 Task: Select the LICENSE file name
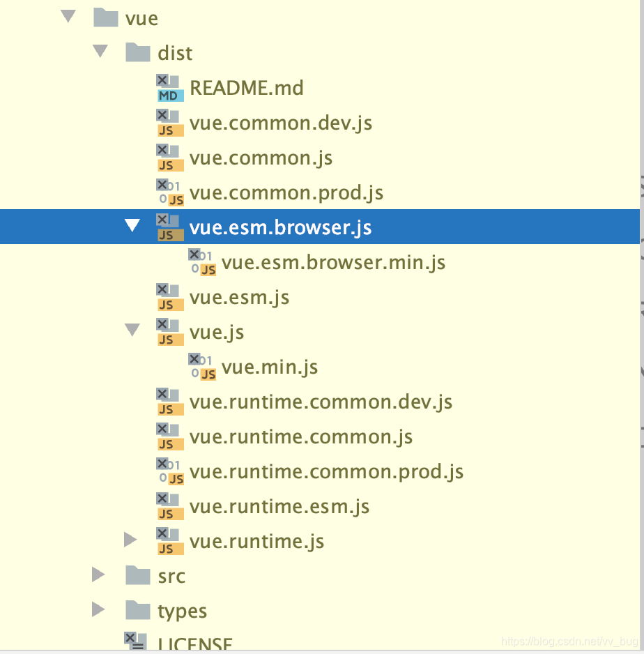pos(195,644)
